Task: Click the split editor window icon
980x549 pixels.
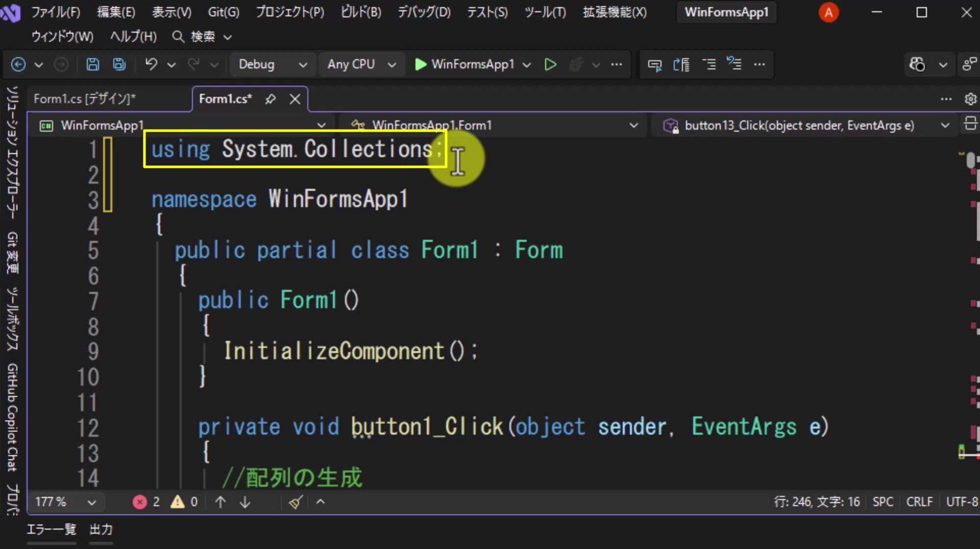Action: click(970, 124)
